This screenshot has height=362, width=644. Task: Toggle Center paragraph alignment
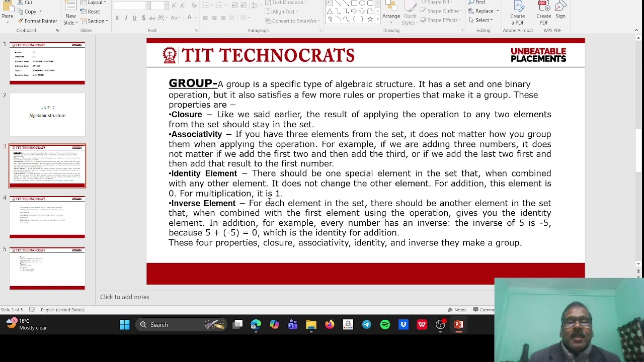coord(214,18)
